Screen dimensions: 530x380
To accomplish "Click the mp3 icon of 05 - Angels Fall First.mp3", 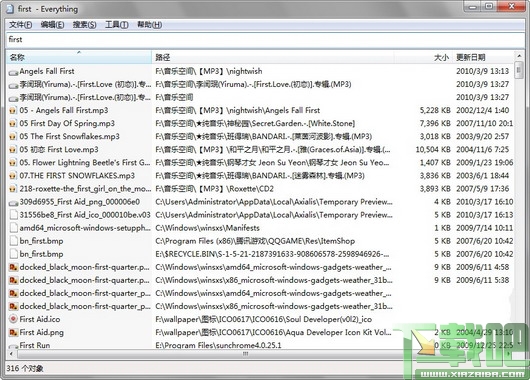I will 13,111.
